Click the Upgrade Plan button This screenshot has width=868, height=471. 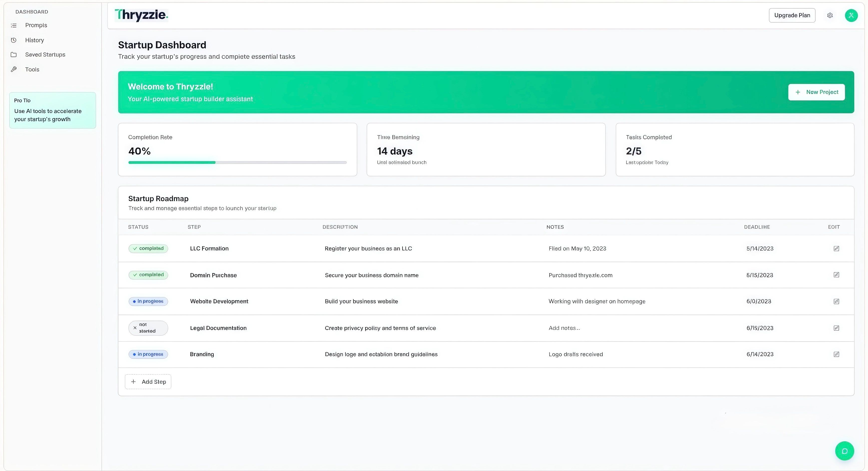tap(792, 15)
